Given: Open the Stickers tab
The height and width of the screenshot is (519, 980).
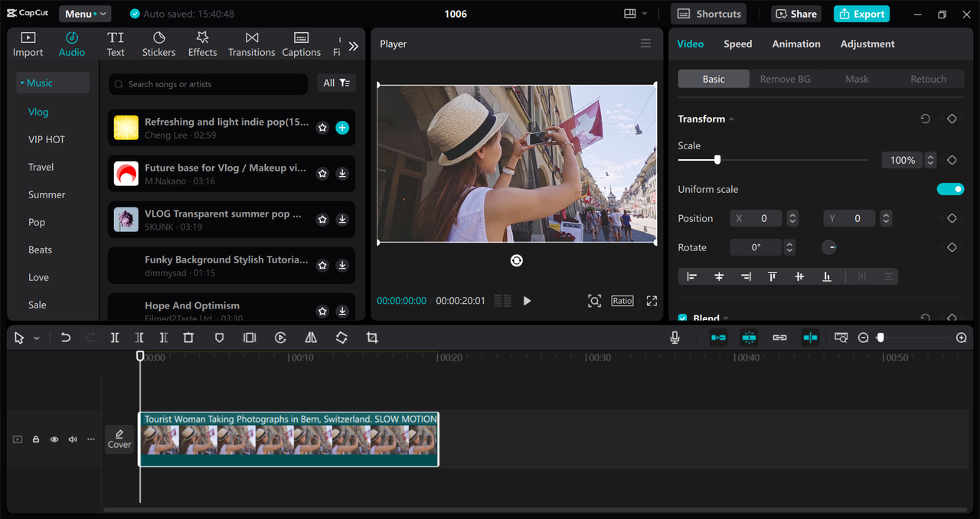Looking at the screenshot, I should tap(158, 44).
